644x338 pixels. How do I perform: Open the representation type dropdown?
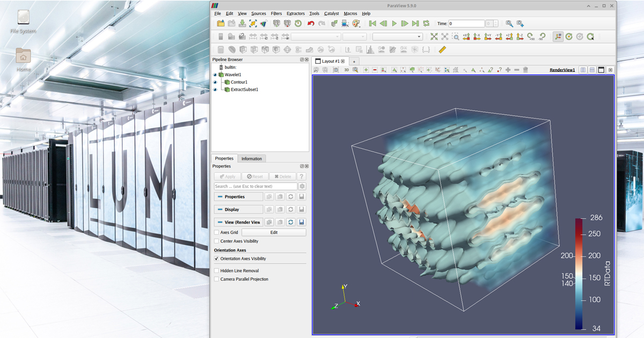click(x=397, y=36)
